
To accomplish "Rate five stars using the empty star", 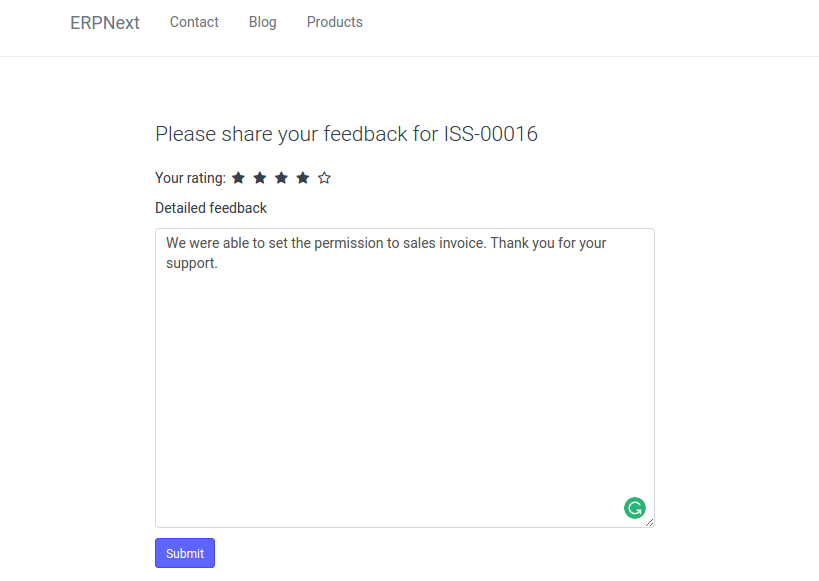I will pyautogui.click(x=324, y=178).
